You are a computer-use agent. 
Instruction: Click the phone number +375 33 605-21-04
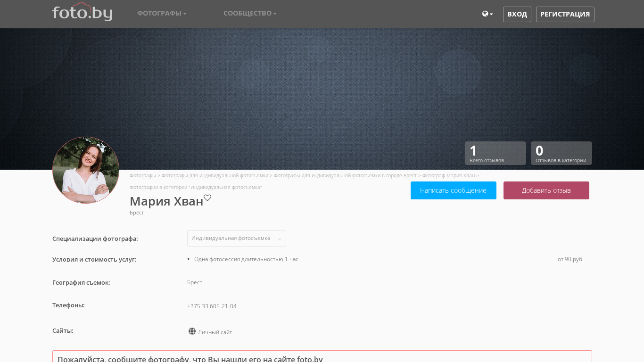point(212,306)
